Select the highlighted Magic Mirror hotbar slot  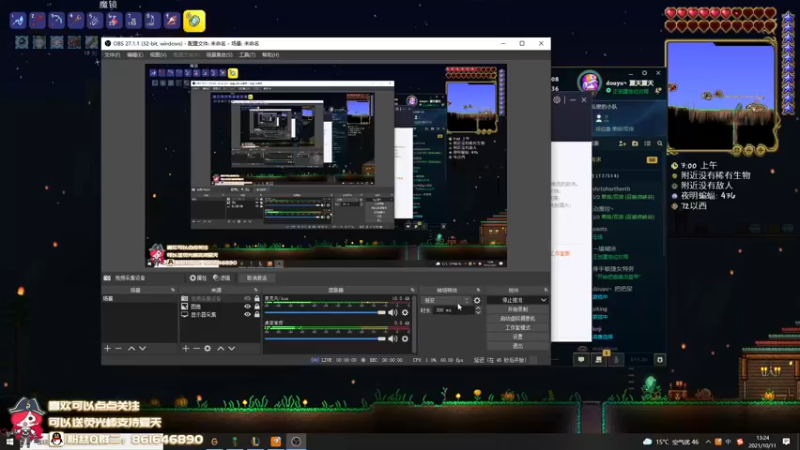pos(194,21)
